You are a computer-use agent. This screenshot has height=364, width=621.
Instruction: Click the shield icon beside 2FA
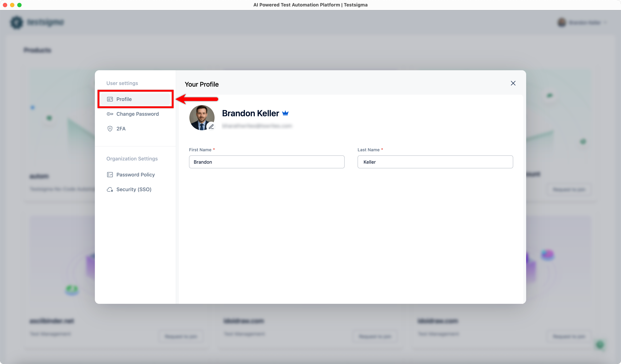coord(110,128)
